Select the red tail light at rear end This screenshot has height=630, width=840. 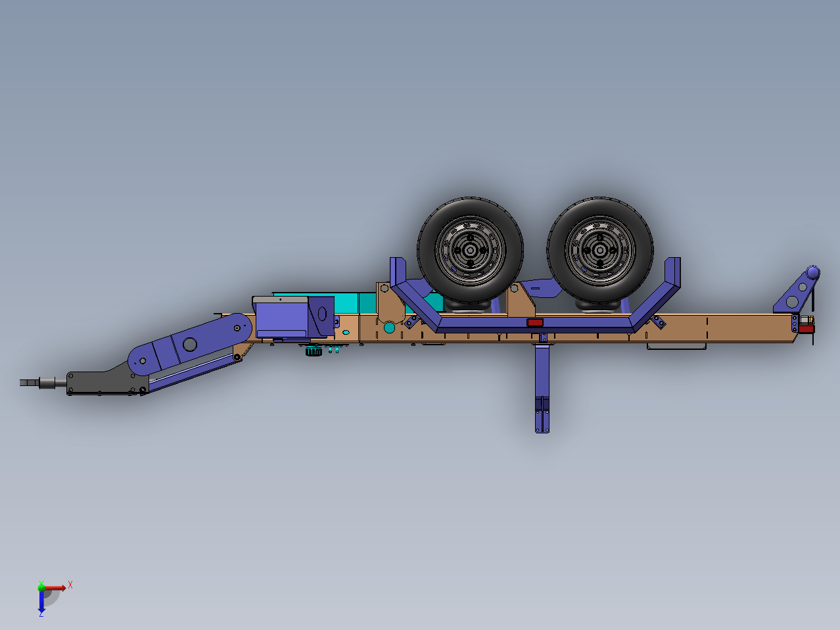coord(806,329)
